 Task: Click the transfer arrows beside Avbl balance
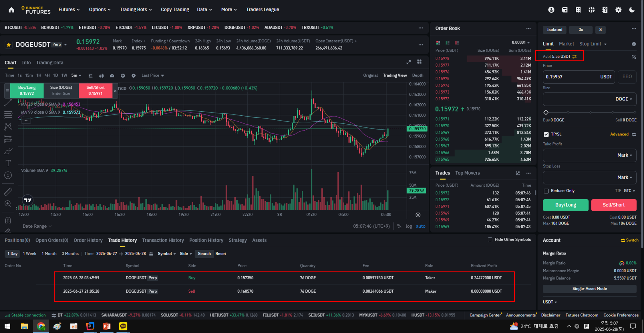pyautogui.click(x=575, y=57)
